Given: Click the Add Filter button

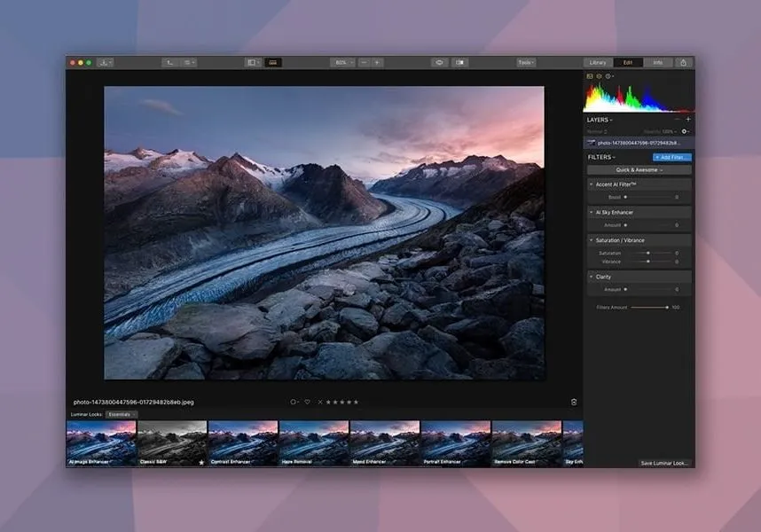Looking at the screenshot, I should [x=671, y=157].
